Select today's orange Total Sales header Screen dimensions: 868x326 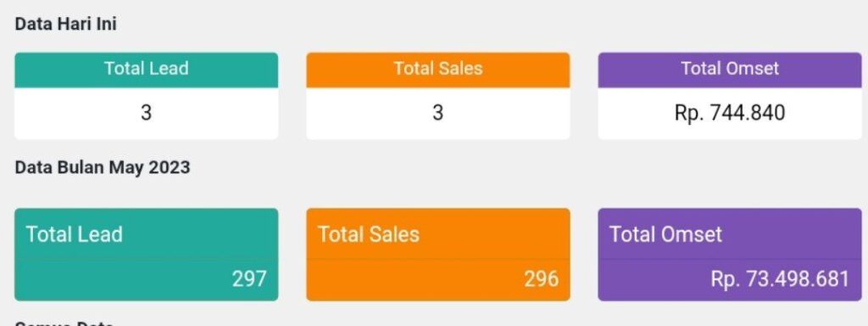point(438,70)
